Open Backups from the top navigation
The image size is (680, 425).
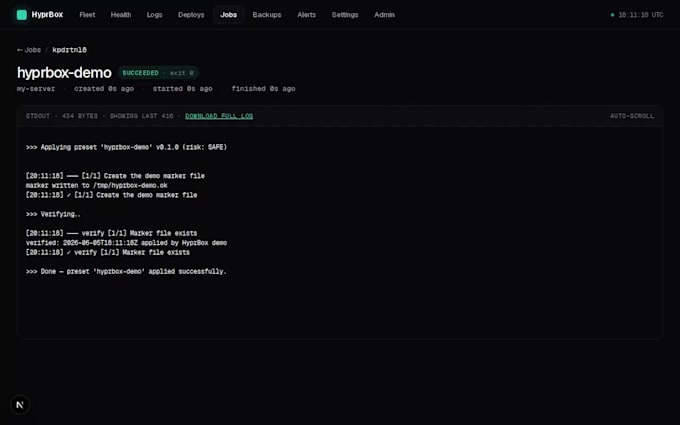[267, 15]
